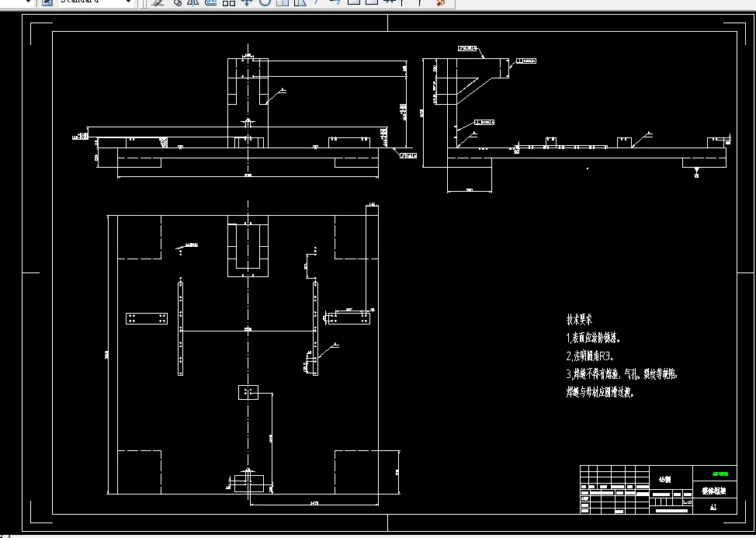
Task: Select the Move tool (cross arrows)
Action: (246, 2)
